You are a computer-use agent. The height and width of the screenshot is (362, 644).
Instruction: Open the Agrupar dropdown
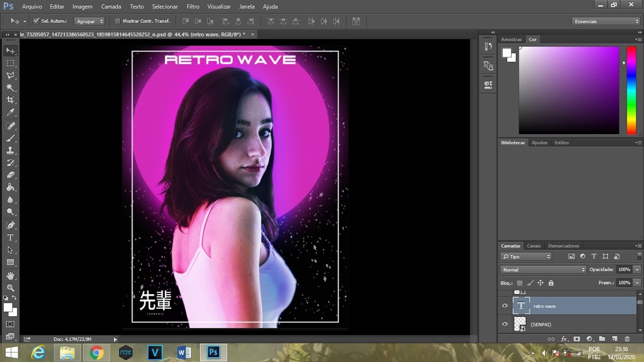(x=89, y=21)
